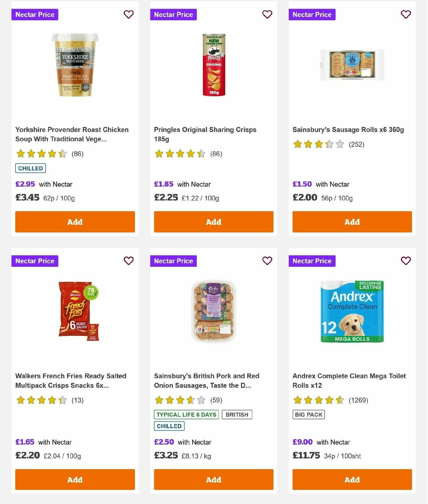Click the (59) review count for sausages

pos(216,400)
